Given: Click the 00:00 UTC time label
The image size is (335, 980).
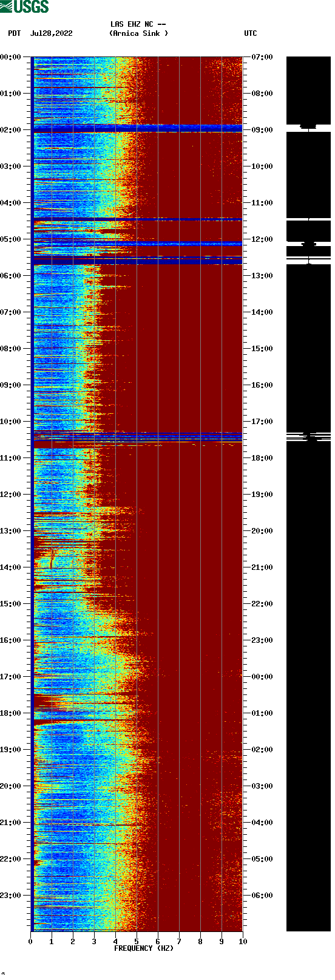Looking at the screenshot, I should point(262,677).
